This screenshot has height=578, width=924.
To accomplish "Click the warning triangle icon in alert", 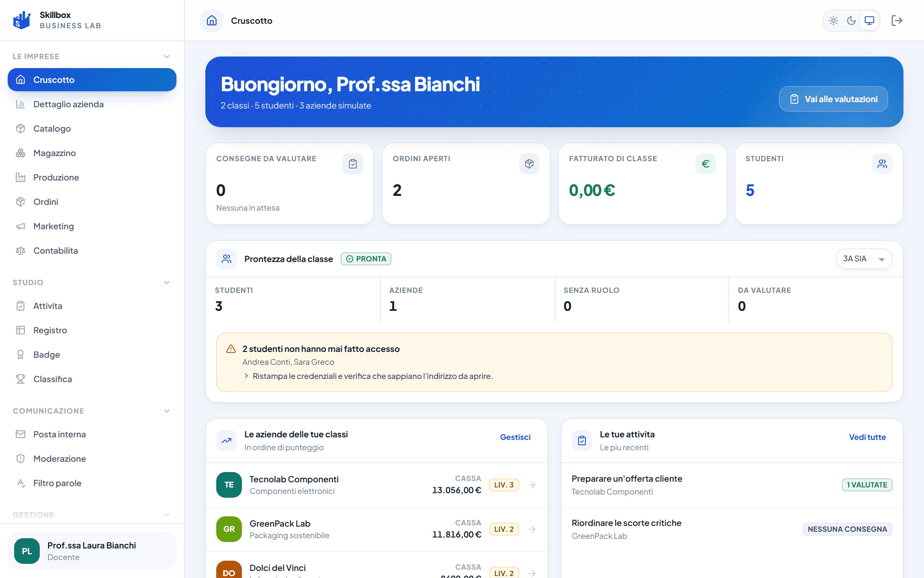I will pyautogui.click(x=231, y=349).
